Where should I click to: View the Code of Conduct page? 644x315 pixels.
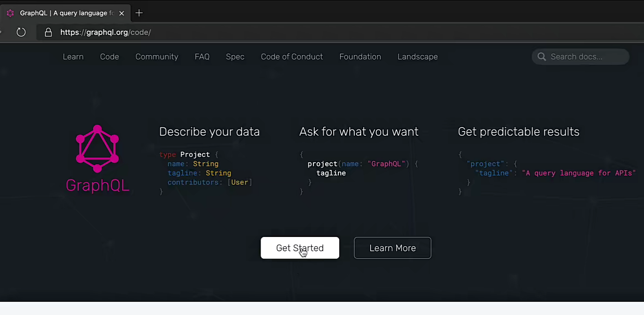pyautogui.click(x=292, y=57)
